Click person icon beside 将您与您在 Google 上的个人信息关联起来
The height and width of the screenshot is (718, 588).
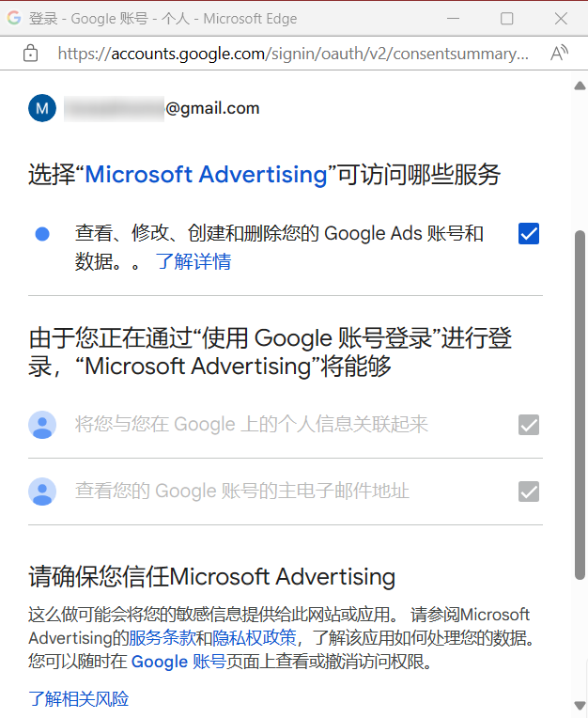(x=42, y=425)
